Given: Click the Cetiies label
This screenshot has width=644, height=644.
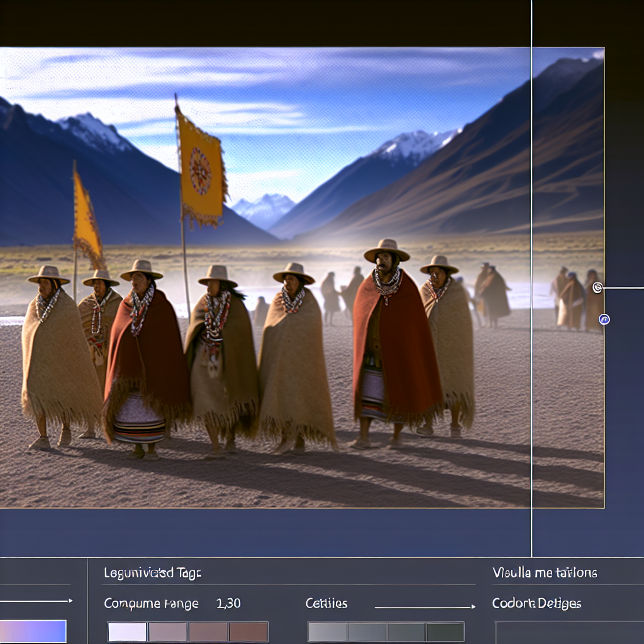Looking at the screenshot, I should click(326, 604).
